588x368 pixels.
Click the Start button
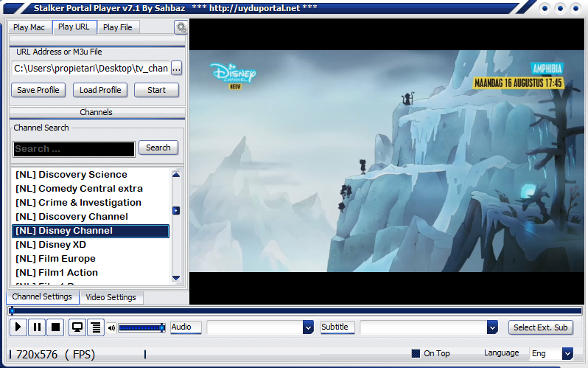coord(156,90)
